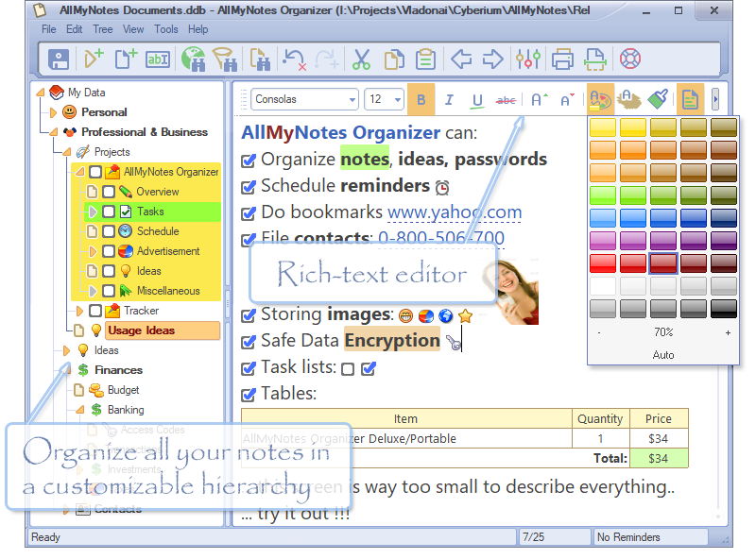
Task: Increase palette opacity with plus button
Action: pyautogui.click(x=728, y=332)
